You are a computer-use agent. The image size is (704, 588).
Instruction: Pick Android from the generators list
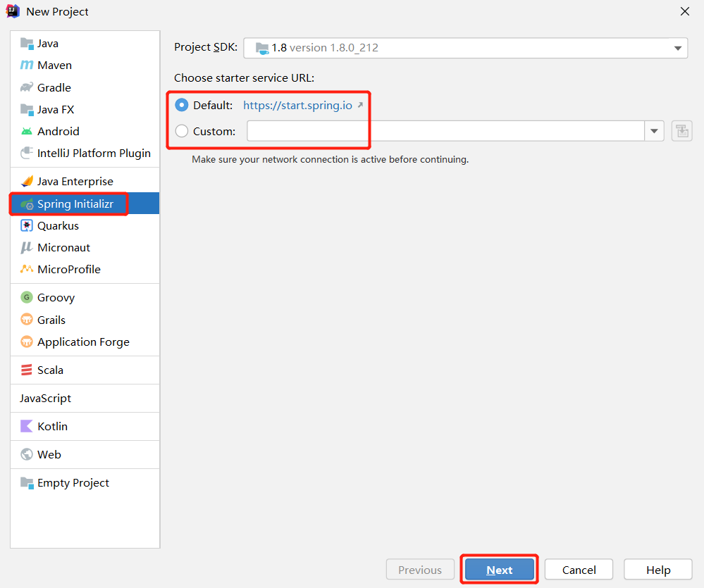coord(58,132)
